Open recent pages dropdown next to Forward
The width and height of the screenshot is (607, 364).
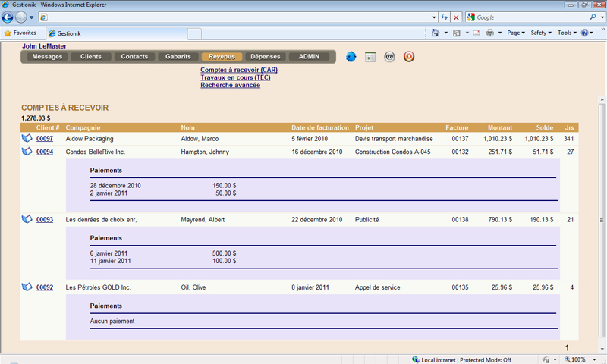(32, 17)
